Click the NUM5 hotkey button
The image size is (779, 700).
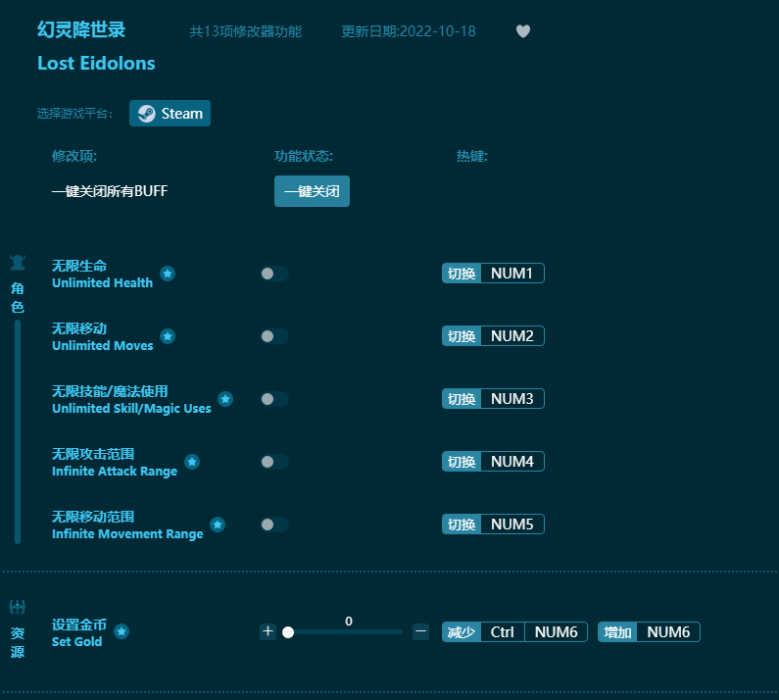coord(511,524)
